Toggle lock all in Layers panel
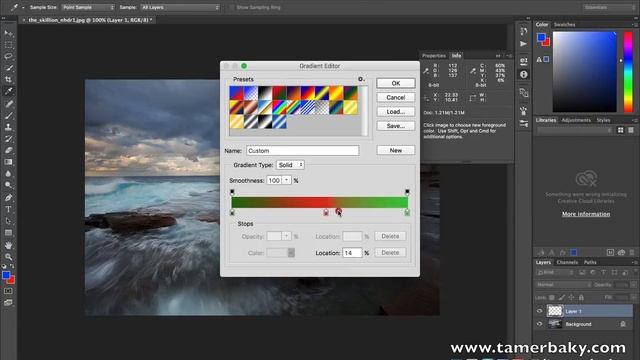The height and width of the screenshot is (360, 640). 581,298
